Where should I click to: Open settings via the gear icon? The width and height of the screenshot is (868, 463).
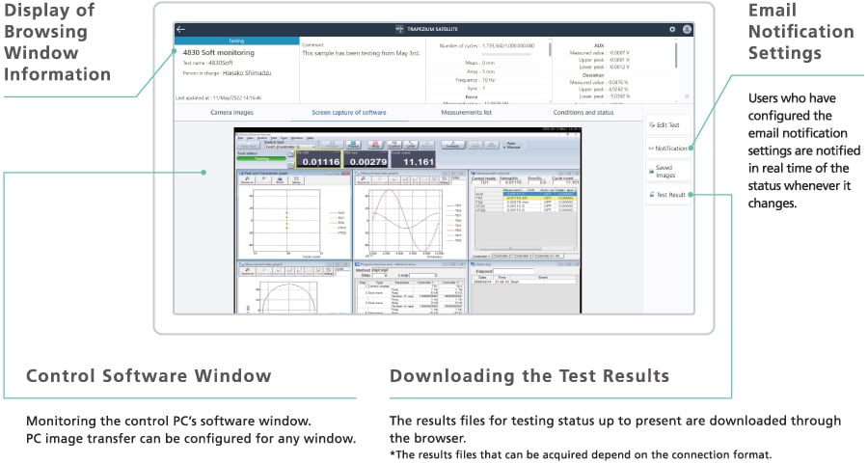pos(671,29)
